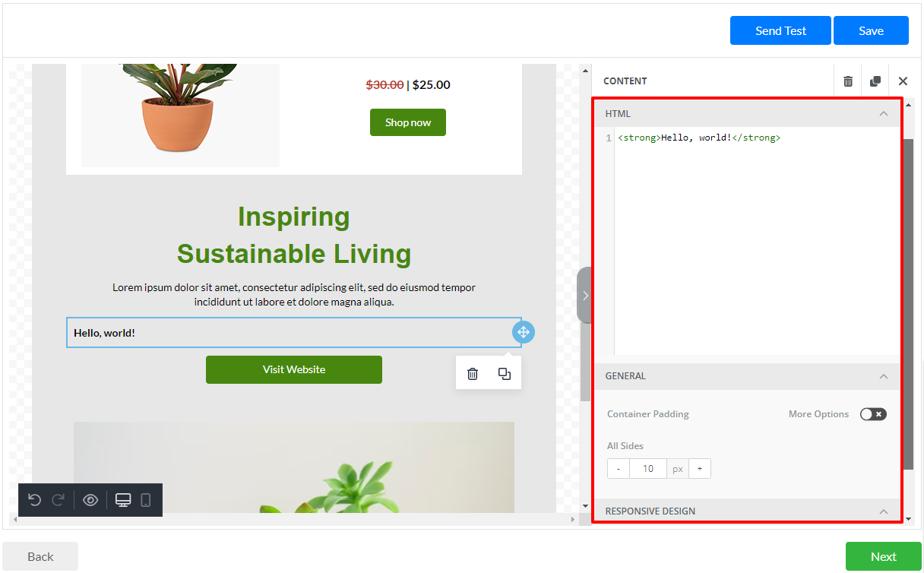Collapse the side panel with arrow handle
The image size is (924, 573).
point(584,295)
